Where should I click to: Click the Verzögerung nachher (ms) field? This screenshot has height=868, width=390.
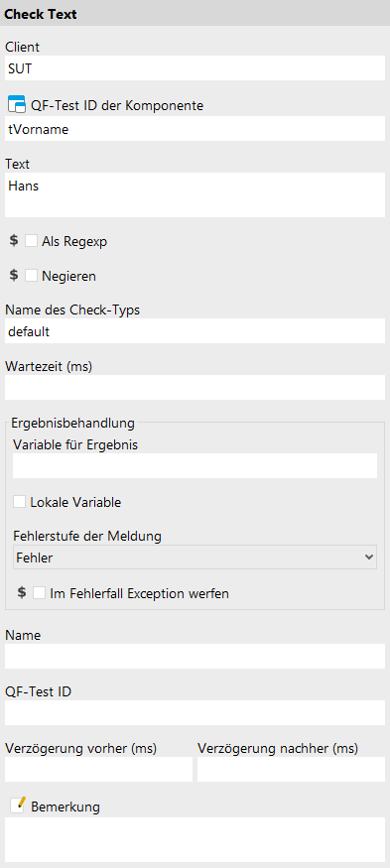point(291,770)
